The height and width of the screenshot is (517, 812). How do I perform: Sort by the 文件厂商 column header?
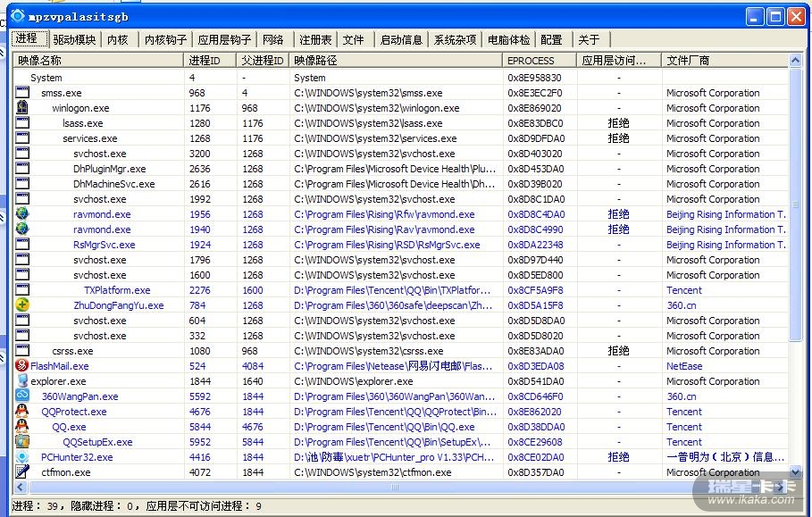[725, 60]
